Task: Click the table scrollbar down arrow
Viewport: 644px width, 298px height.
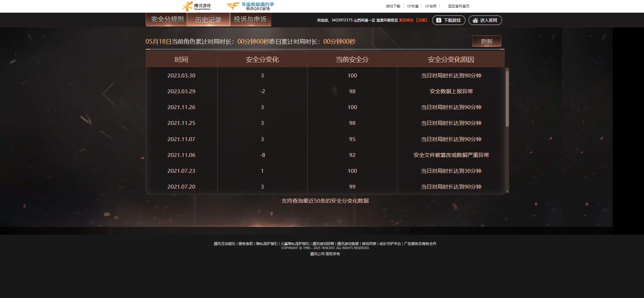Action: pyautogui.click(x=507, y=191)
